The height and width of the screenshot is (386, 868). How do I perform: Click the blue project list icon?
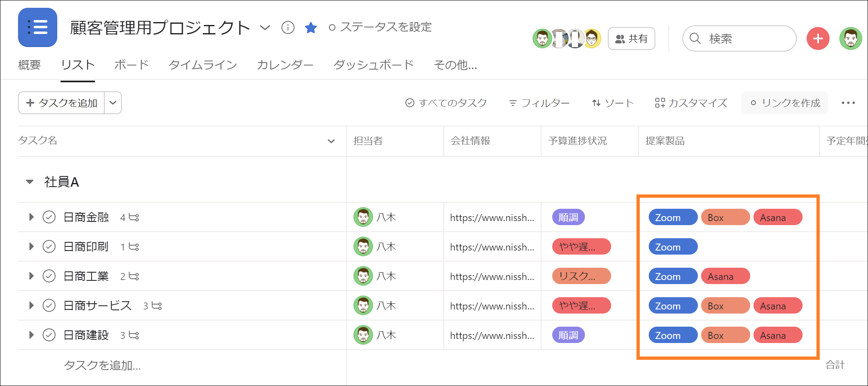click(38, 27)
